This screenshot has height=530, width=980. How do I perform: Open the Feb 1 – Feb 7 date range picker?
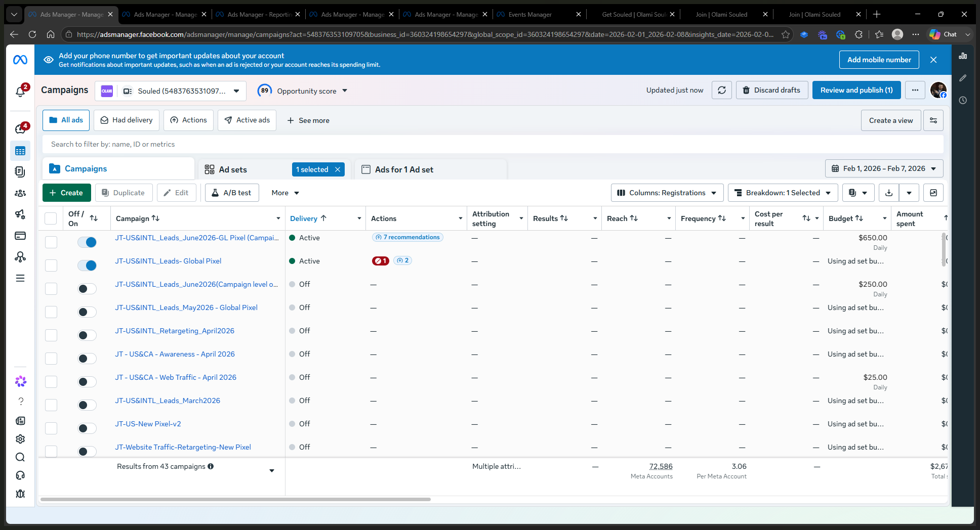[884, 168]
